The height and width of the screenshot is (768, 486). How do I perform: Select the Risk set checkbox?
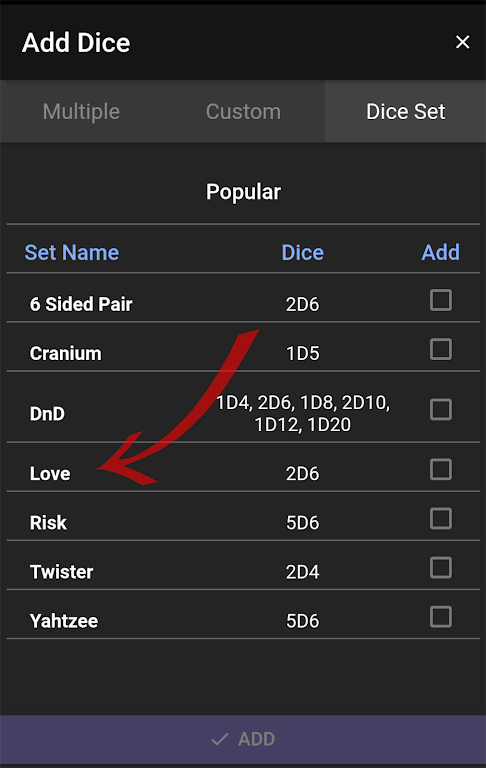[441, 518]
